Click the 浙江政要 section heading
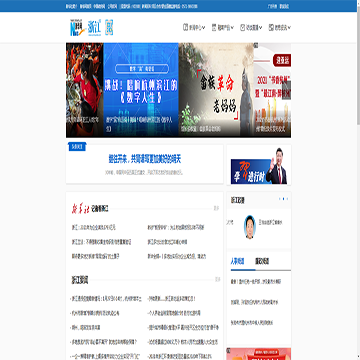This screenshot has height=360, width=360. tap(238, 200)
